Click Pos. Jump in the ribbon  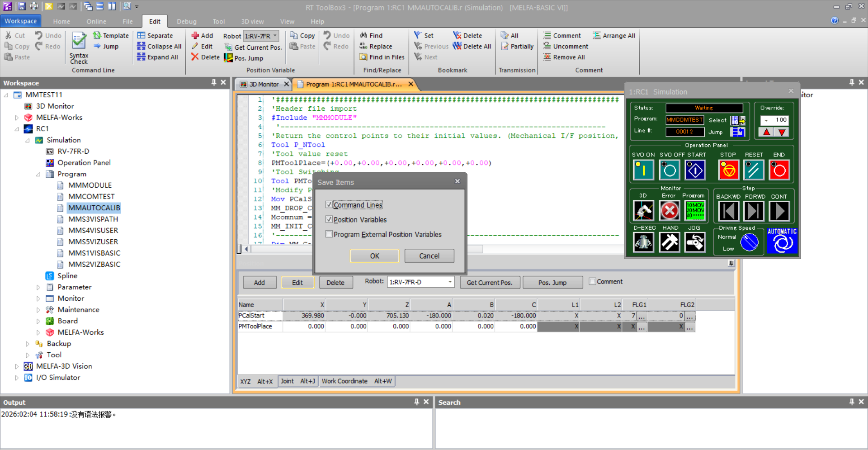[244, 58]
